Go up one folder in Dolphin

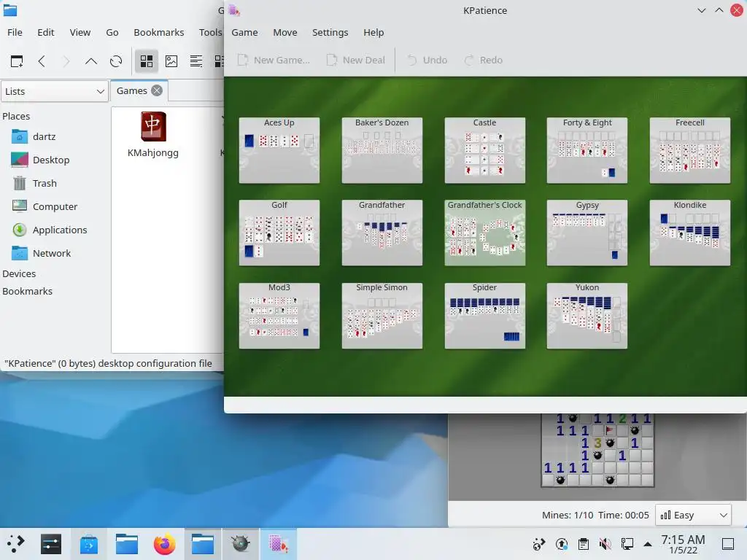[91, 61]
